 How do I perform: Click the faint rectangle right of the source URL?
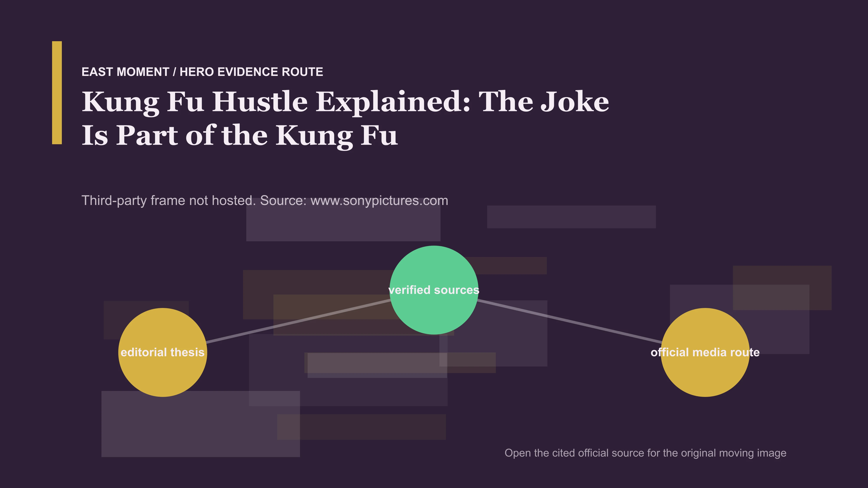point(572,217)
